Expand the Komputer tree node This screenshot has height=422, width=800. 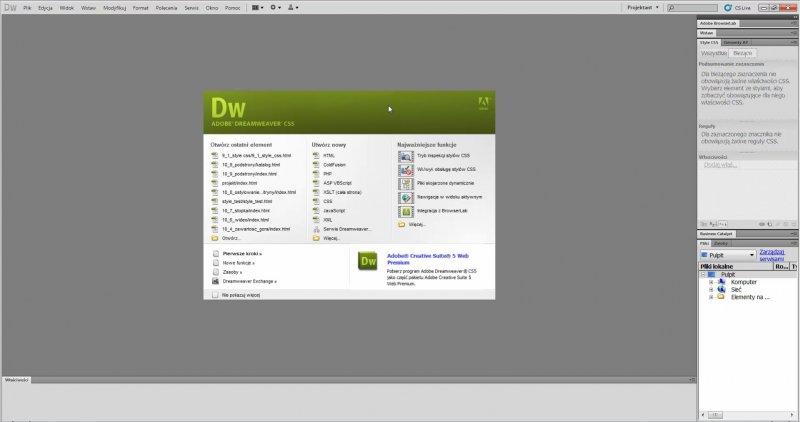pos(711,282)
